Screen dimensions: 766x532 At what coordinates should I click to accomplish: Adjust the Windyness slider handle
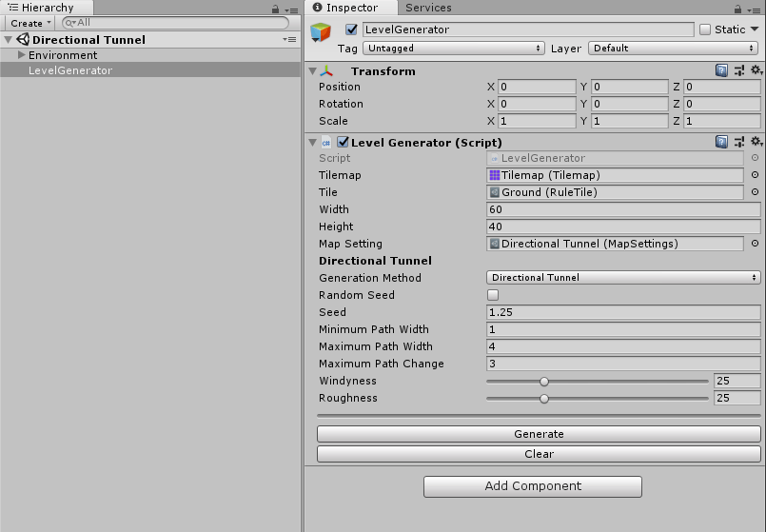click(543, 382)
